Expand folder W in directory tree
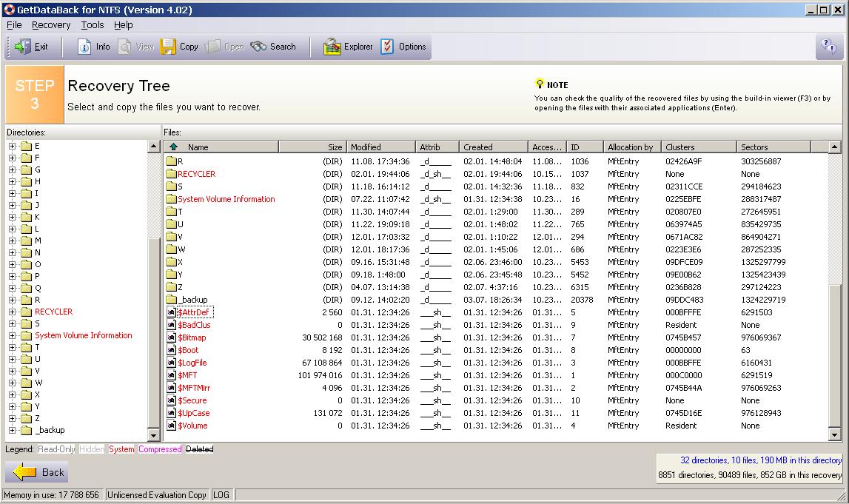Image resolution: width=849 pixels, height=504 pixels. pyautogui.click(x=12, y=383)
